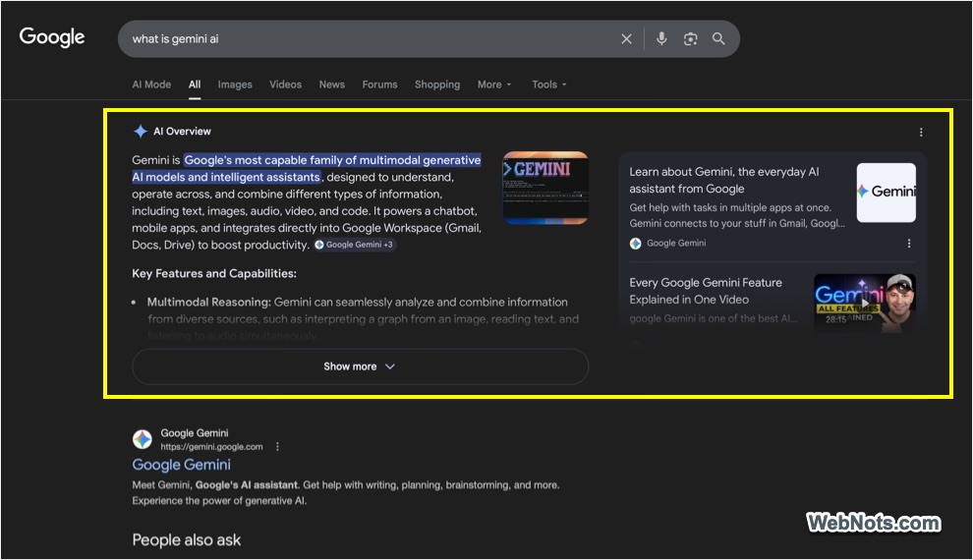The width and height of the screenshot is (973, 560).
Task: Click the 'People also ask' heading
Action: (186, 540)
